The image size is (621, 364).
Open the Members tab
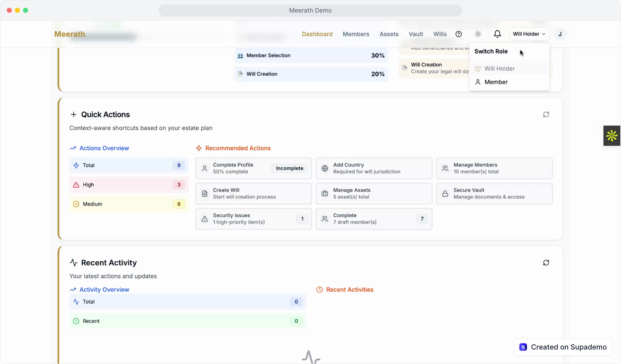356,34
